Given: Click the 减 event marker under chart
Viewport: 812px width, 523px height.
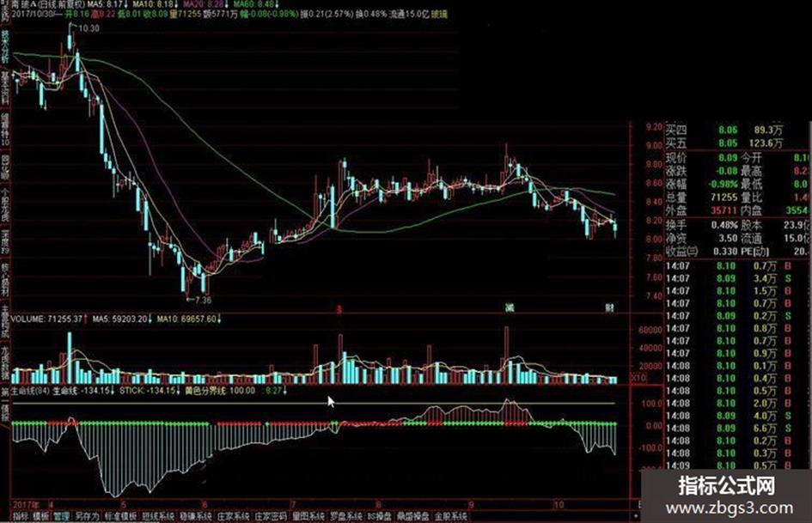Looking at the screenshot, I should click(510, 308).
